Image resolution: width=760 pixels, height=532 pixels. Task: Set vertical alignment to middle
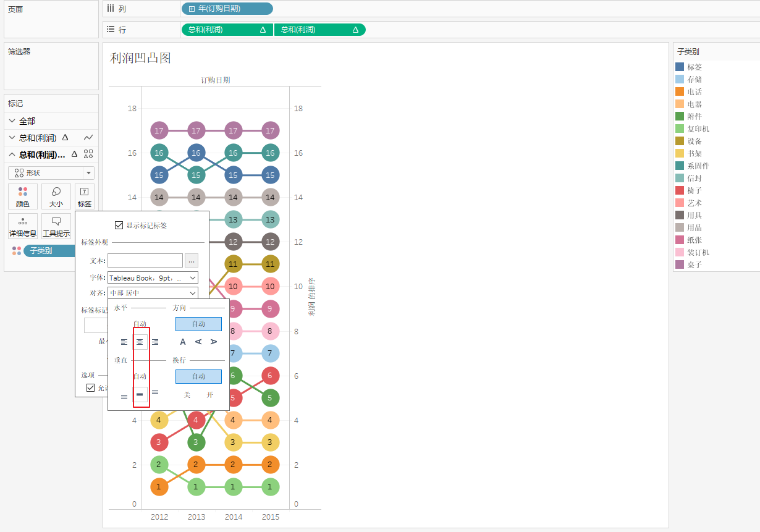pyautogui.click(x=140, y=394)
